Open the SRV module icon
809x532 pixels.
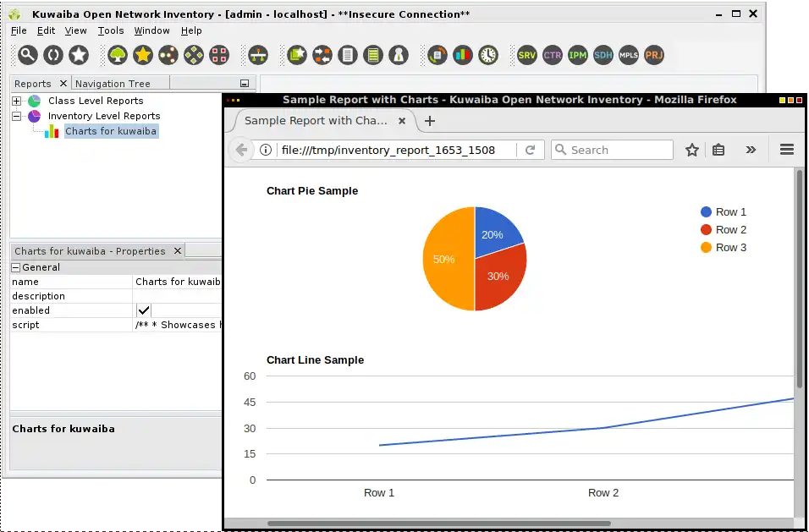pos(526,55)
